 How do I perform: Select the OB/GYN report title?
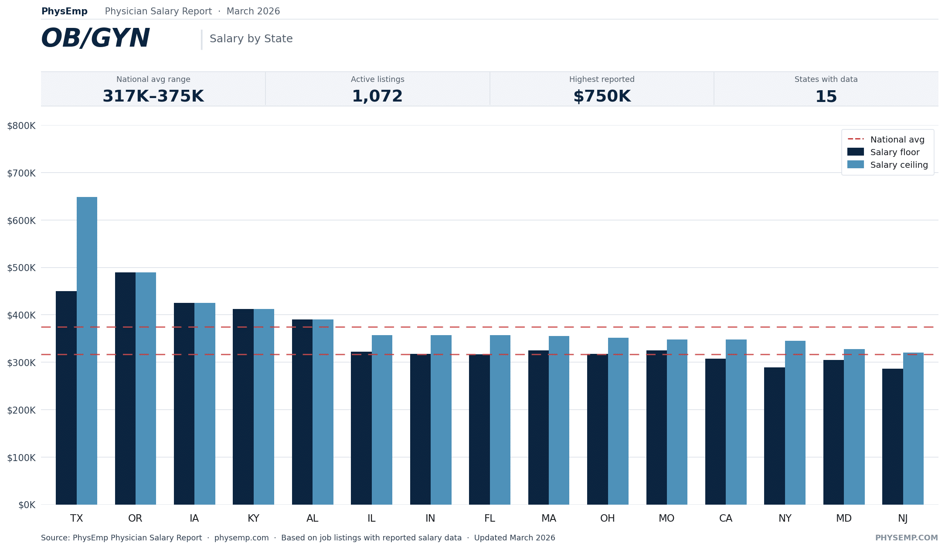[x=95, y=37]
